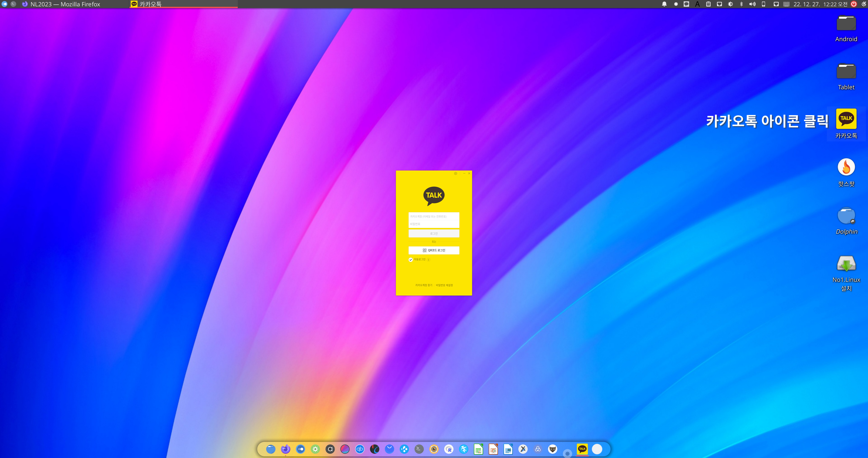Open the dark circle letter-a app in dock
The height and width of the screenshot is (458, 868).
330,449
